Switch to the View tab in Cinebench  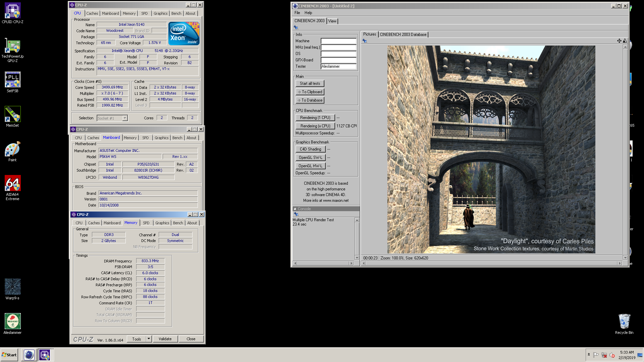click(332, 21)
